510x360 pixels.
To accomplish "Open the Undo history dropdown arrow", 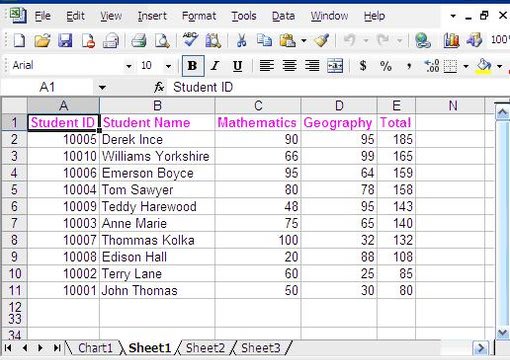I will (x=366, y=41).
